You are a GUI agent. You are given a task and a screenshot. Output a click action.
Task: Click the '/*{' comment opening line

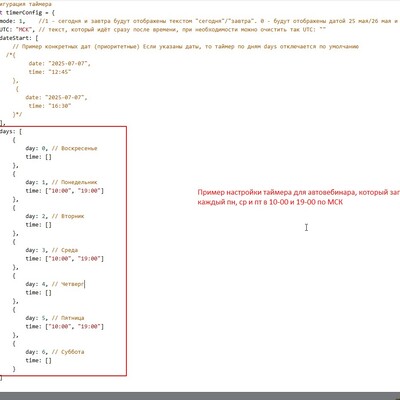(x=11, y=55)
